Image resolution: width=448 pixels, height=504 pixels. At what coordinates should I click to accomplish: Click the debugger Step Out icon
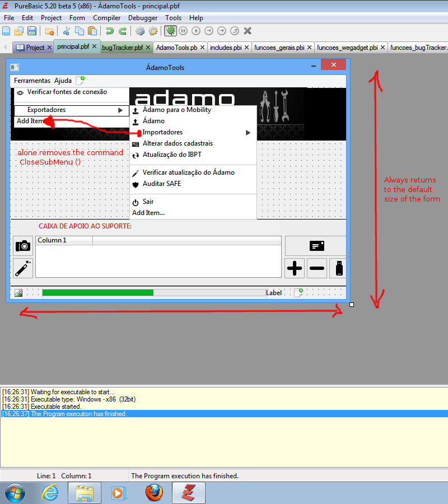tap(235, 31)
